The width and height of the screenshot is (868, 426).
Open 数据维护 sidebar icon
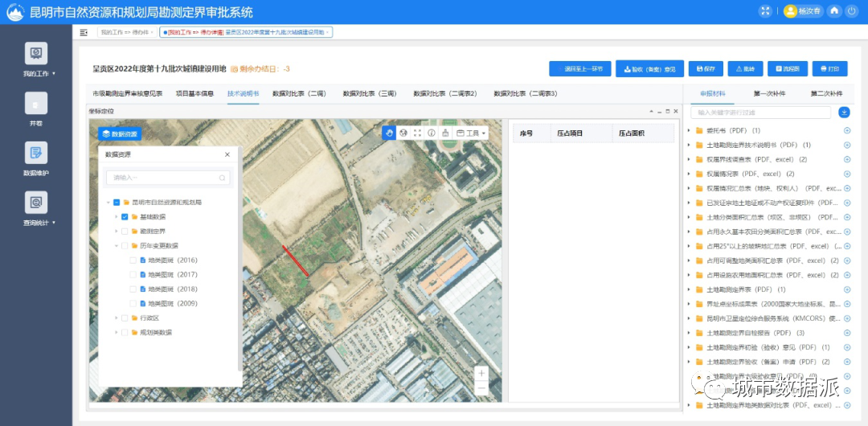point(36,153)
